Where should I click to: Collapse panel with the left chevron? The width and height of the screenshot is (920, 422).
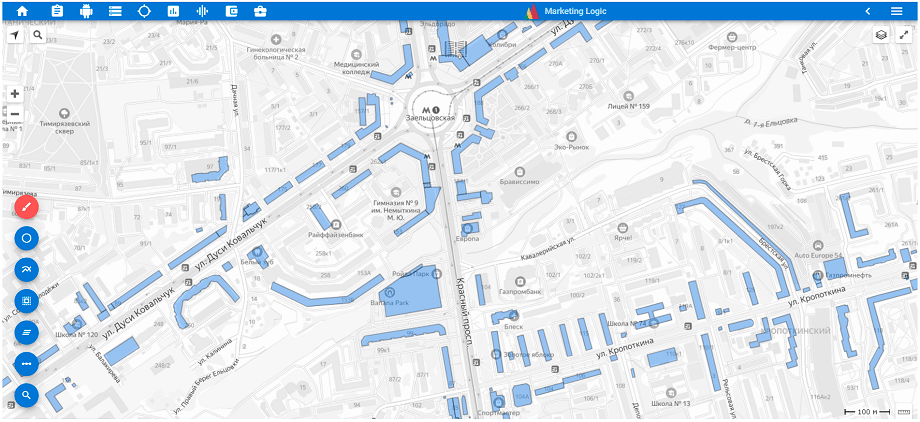click(868, 11)
